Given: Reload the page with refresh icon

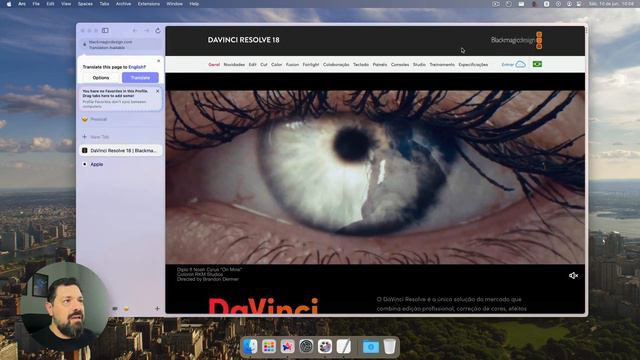Looking at the screenshot, I should (158, 31).
